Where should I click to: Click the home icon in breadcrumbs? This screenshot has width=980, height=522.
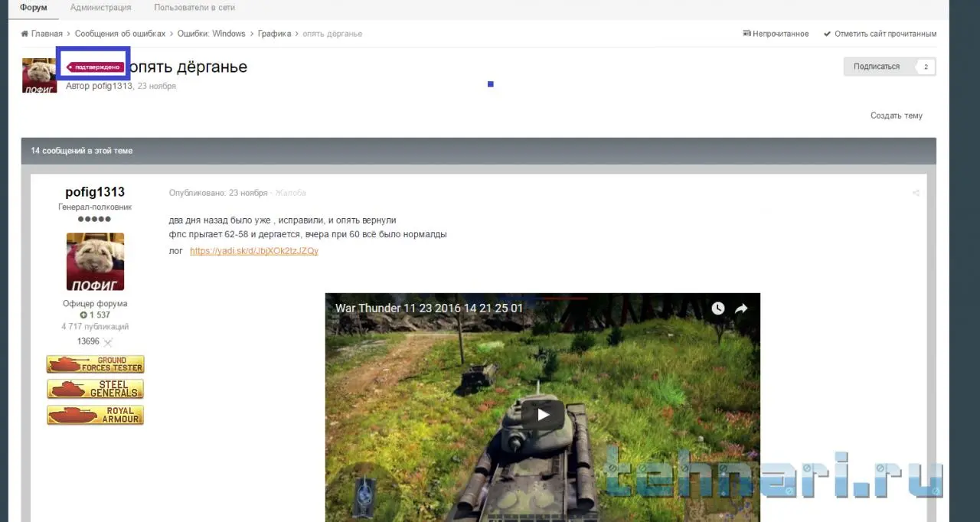point(24,34)
